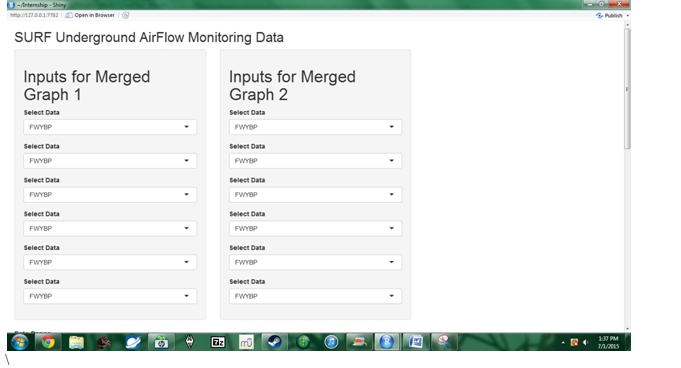Open second Select Data dropdown in Graph 2
The height and width of the screenshot is (368, 681).
(x=315, y=161)
